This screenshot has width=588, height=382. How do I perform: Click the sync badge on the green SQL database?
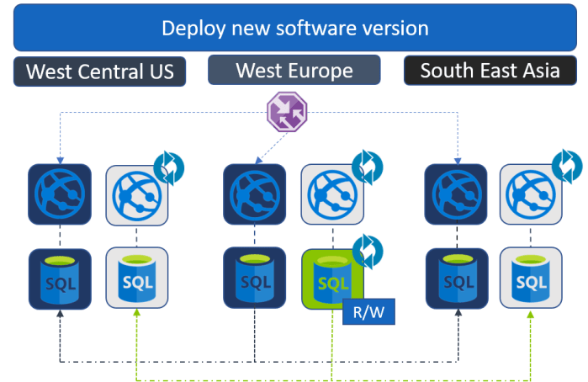click(x=367, y=250)
